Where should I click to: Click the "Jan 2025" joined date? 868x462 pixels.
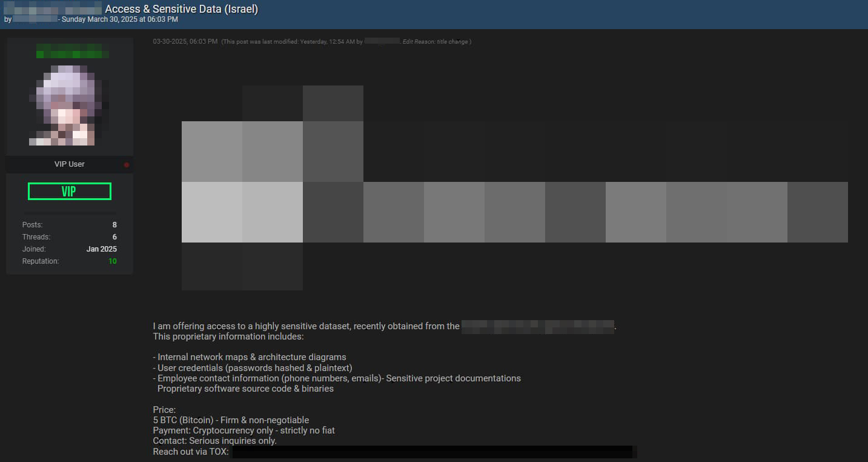(101, 249)
